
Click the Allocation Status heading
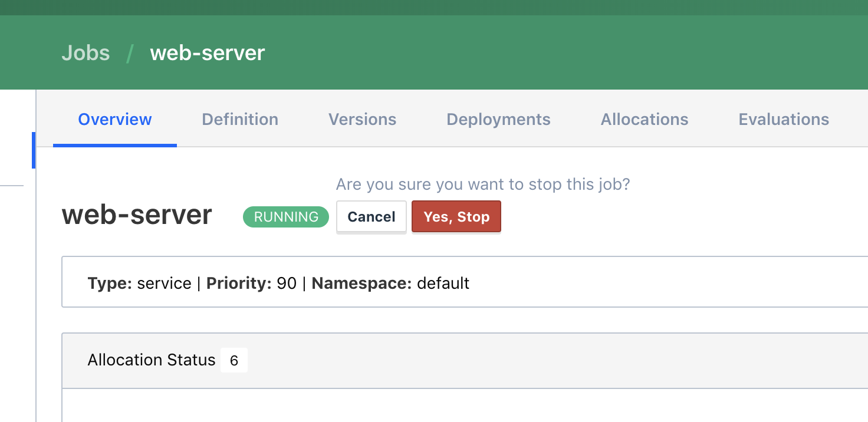[152, 360]
